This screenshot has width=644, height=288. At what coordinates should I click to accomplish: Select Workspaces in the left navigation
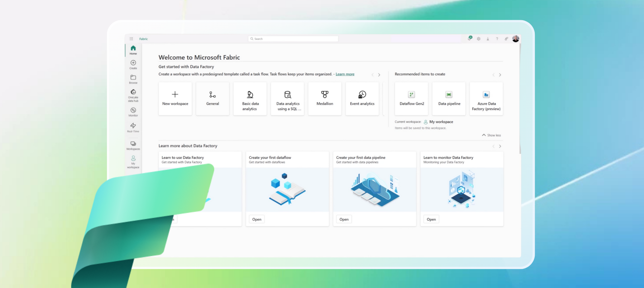coord(133,145)
